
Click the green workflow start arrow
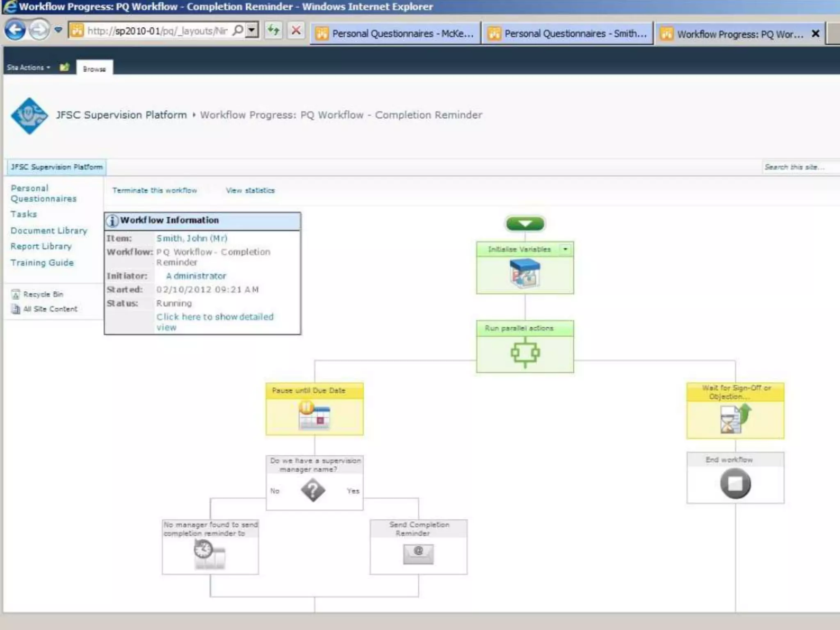pyautogui.click(x=525, y=224)
